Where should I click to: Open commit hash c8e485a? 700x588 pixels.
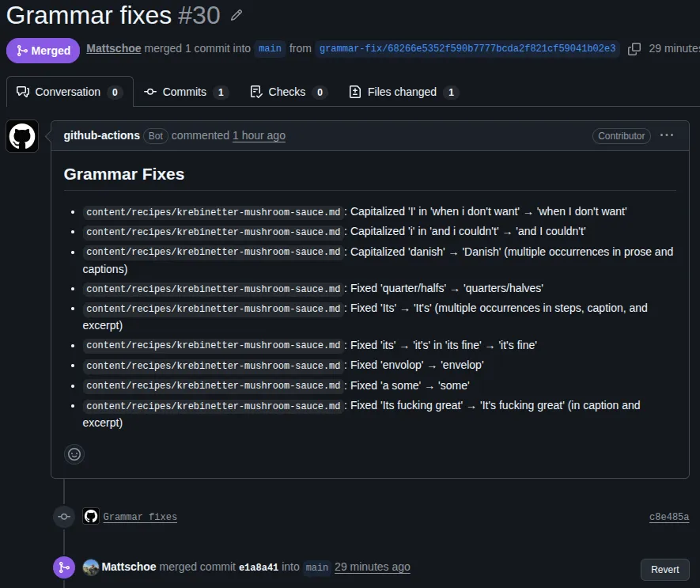point(668,517)
